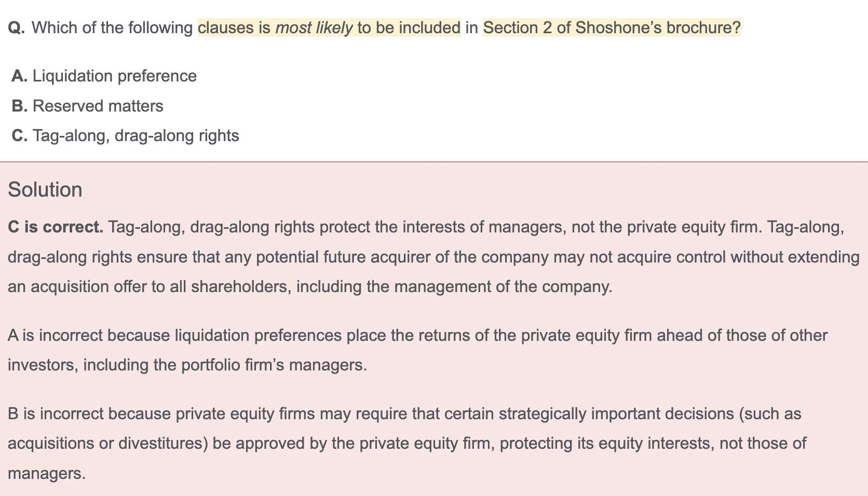Viewport: 868px width, 496px height.
Task: Click the "B is incorrect because" sentence start
Action: point(89,414)
